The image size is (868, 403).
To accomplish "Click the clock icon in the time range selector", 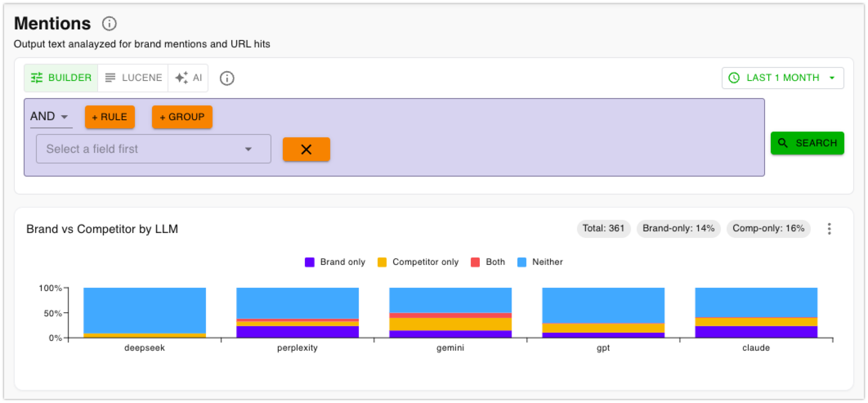I will coord(734,78).
